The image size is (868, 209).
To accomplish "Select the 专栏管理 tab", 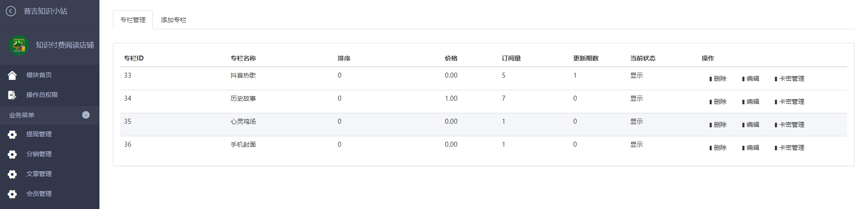I will tap(133, 20).
